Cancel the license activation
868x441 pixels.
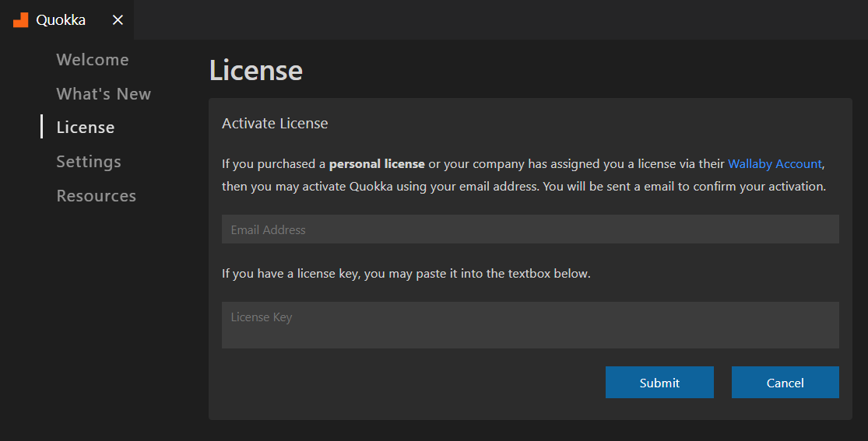(785, 383)
